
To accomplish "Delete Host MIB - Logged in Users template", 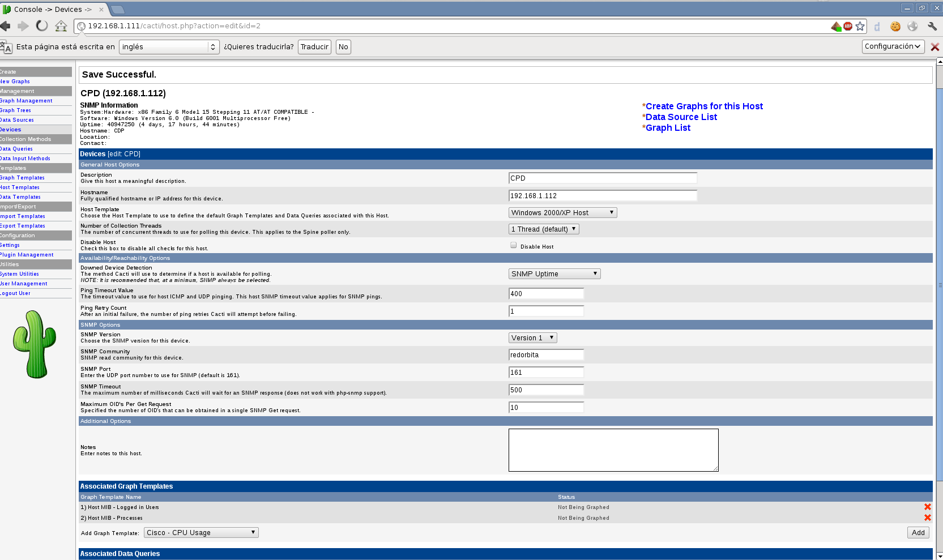I will click(x=927, y=507).
